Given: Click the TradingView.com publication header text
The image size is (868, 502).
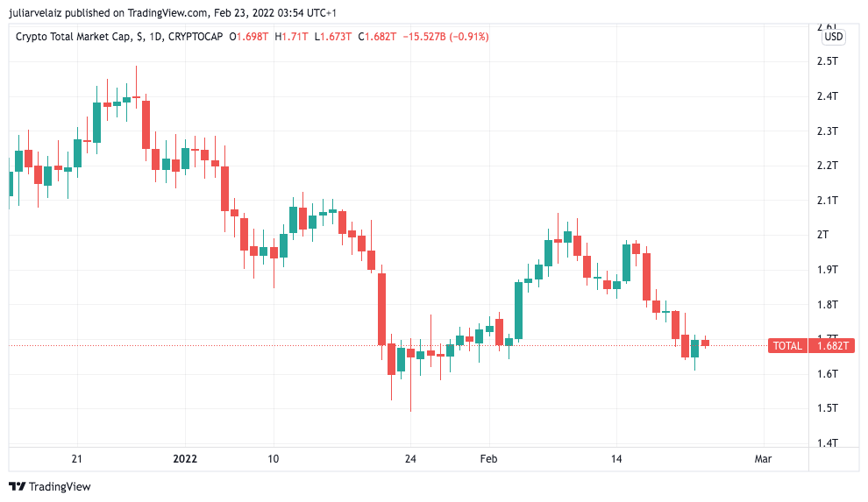Looking at the screenshot, I should point(168,13).
